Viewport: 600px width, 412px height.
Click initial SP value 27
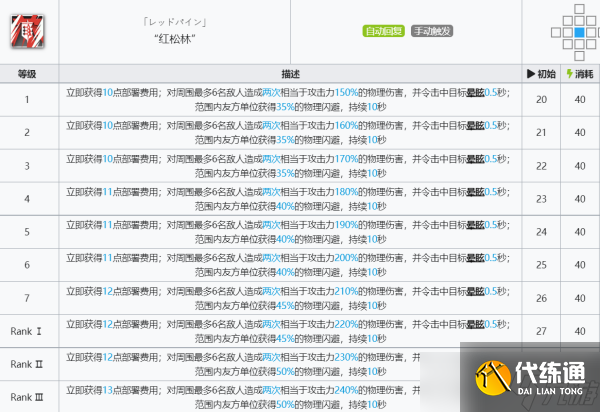click(541, 331)
